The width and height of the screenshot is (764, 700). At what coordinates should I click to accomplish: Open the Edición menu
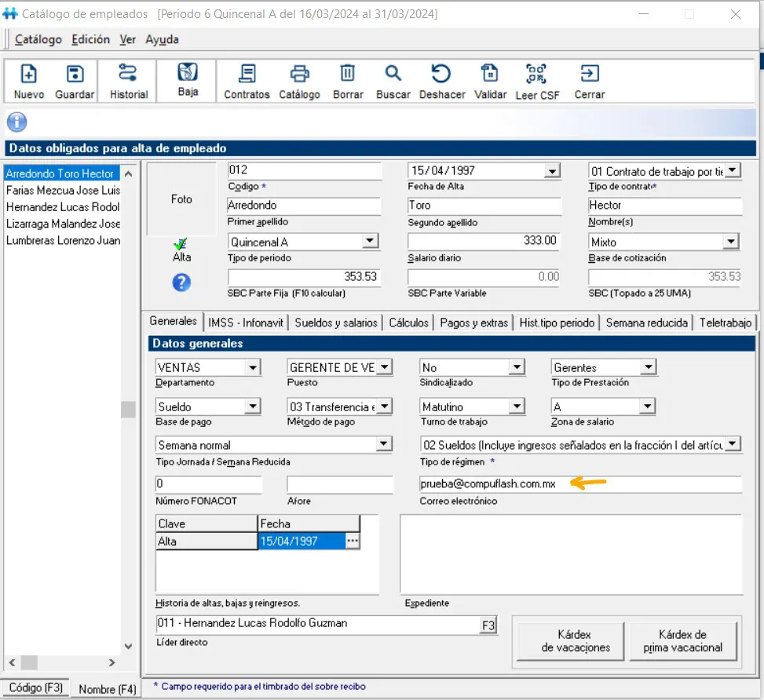90,39
